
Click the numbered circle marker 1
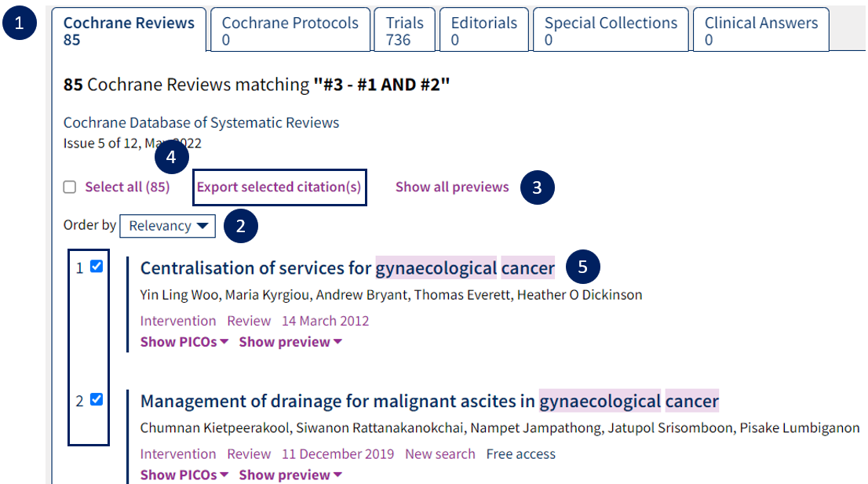(20, 23)
